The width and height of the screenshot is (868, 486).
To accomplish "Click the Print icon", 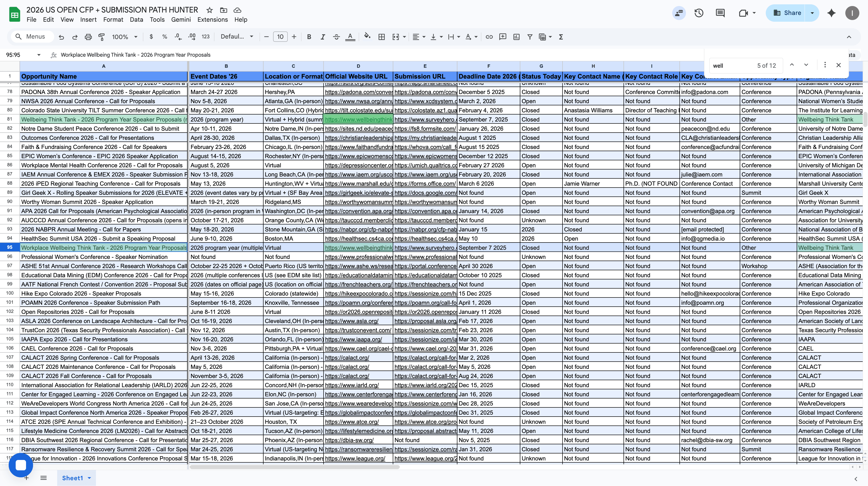I will click(x=88, y=37).
